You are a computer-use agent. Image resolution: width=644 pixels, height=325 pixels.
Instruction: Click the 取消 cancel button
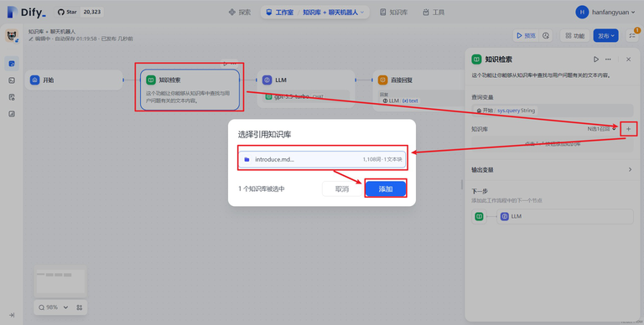click(x=342, y=188)
